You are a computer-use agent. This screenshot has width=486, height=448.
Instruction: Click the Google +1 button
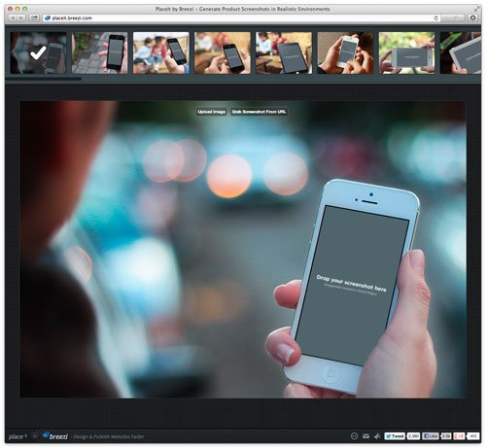(x=459, y=436)
